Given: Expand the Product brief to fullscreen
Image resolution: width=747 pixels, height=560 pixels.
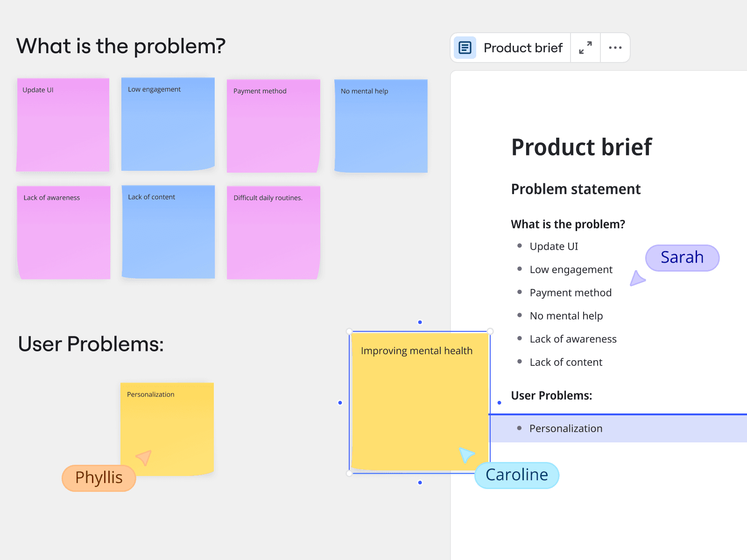Looking at the screenshot, I should 585,48.
